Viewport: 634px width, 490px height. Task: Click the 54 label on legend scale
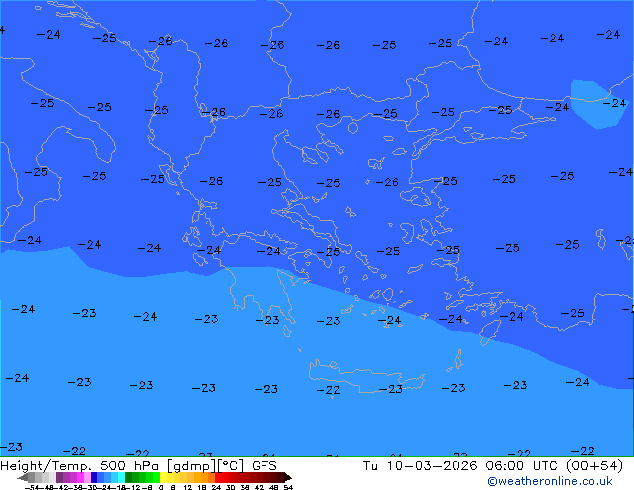[x=288, y=487]
